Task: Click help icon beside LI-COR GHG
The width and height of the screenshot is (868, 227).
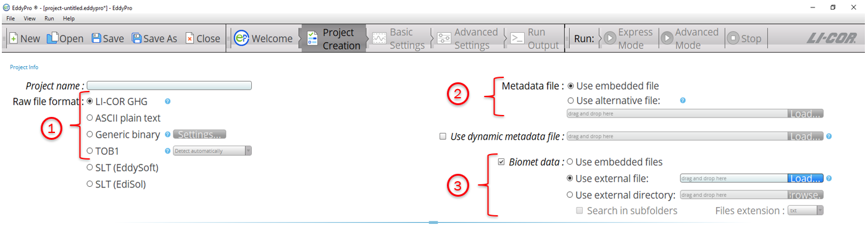Action: pyautogui.click(x=168, y=101)
